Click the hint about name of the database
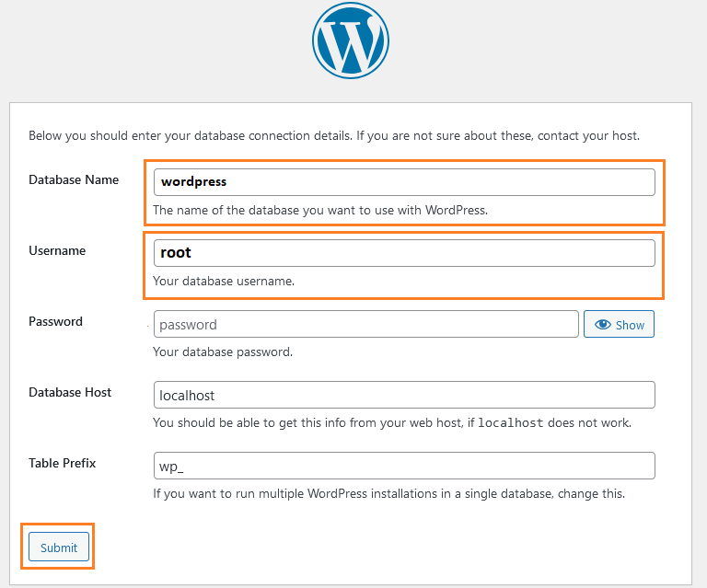Image resolution: width=707 pixels, height=588 pixels. click(x=320, y=211)
